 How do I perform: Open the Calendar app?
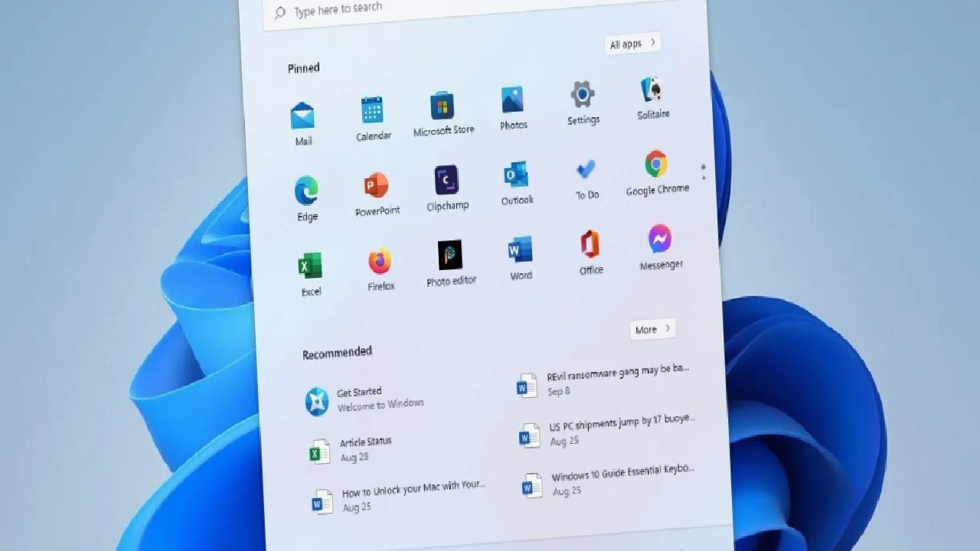pyautogui.click(x=373, y=119)
